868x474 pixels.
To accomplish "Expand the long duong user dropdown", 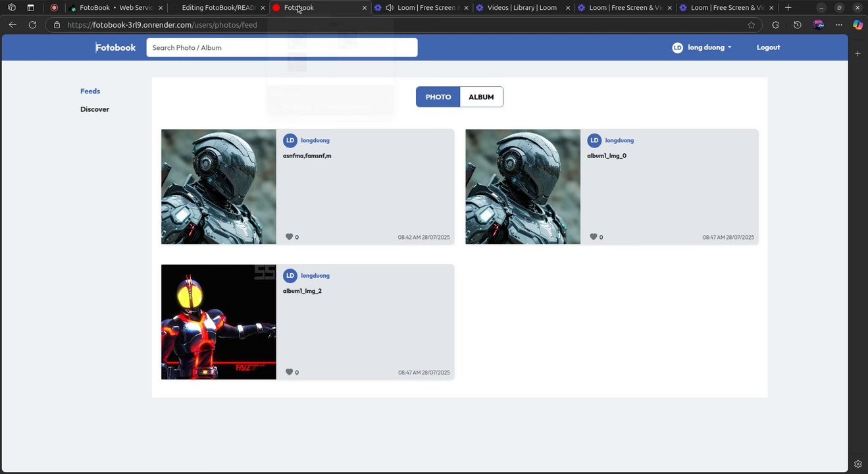I will (x=709, y=47).
